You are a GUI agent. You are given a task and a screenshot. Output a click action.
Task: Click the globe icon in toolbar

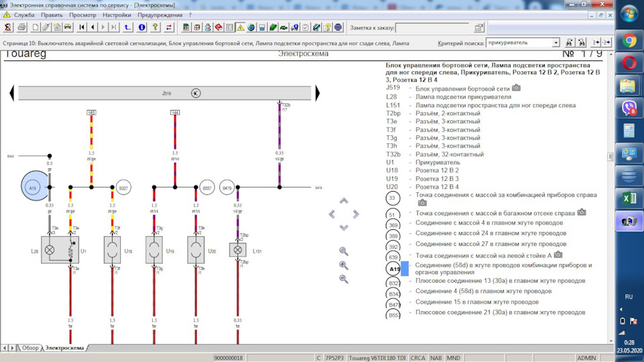(251, 27)
